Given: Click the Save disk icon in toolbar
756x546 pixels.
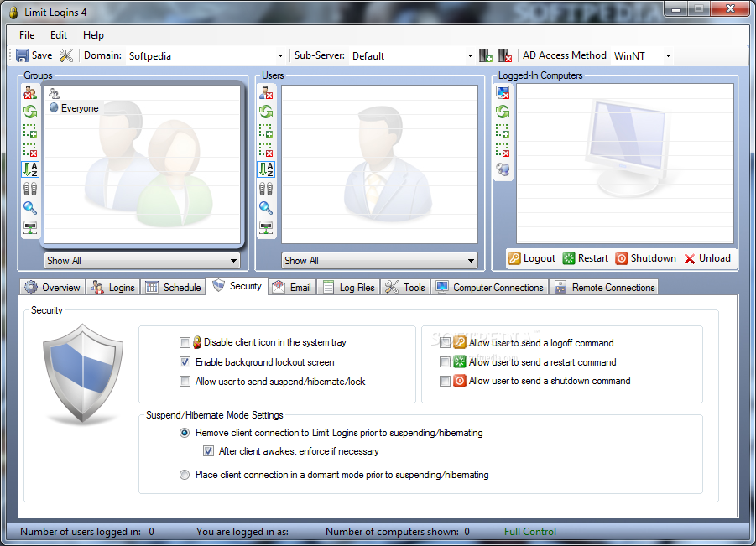Looking at the screenshot, I should (22, 55).
